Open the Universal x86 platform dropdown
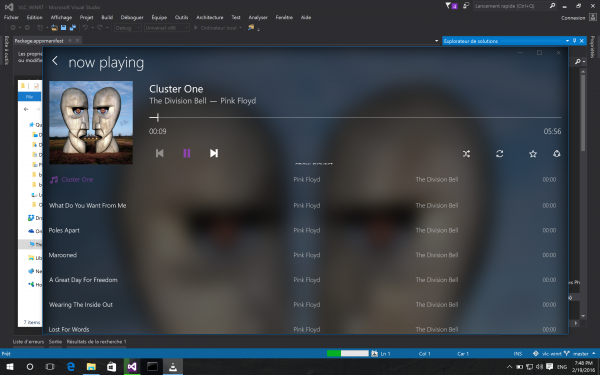Screen dimensions: 600x375 (x=166, y=28)
